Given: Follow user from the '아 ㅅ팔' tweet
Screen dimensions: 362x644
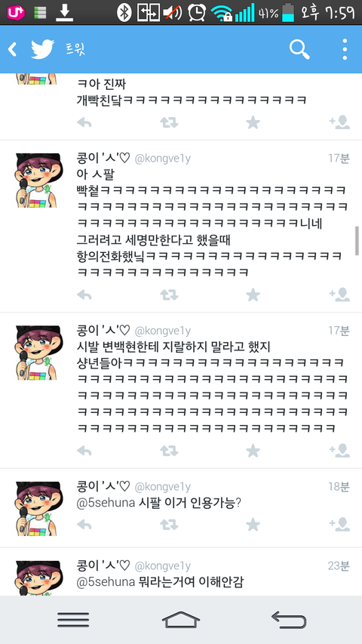Looking at the screenshot, I should coord(339,294).
